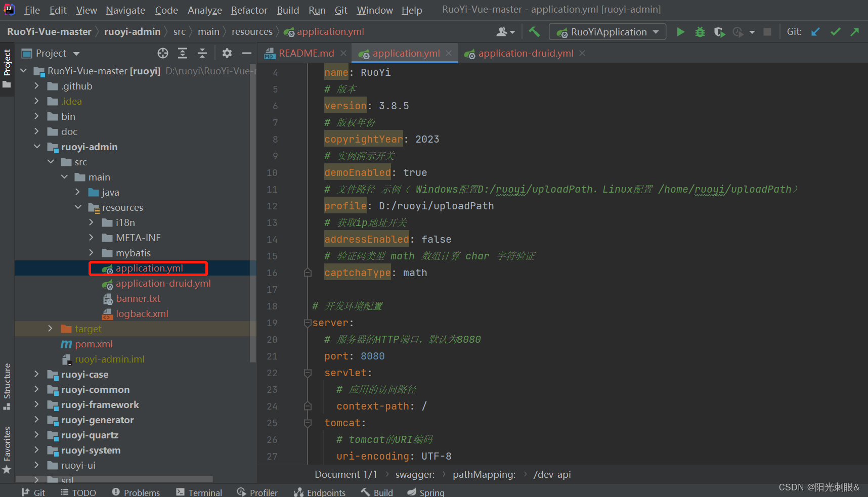Git Commit checkmark icon

[x=836, y=32]
